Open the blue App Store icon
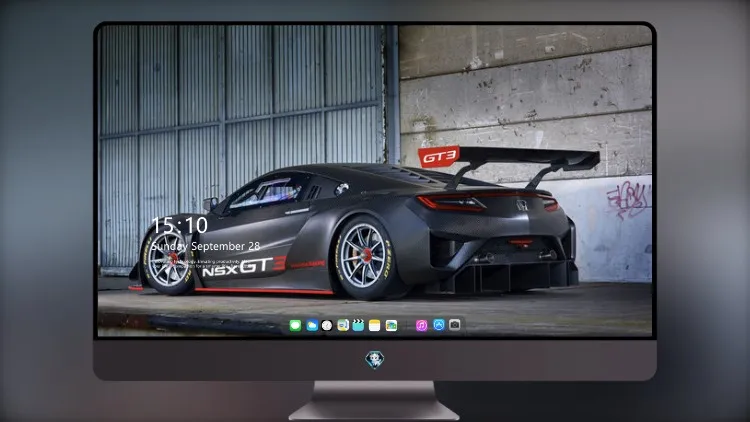The image size is (750, 422). tap(439, 325)
